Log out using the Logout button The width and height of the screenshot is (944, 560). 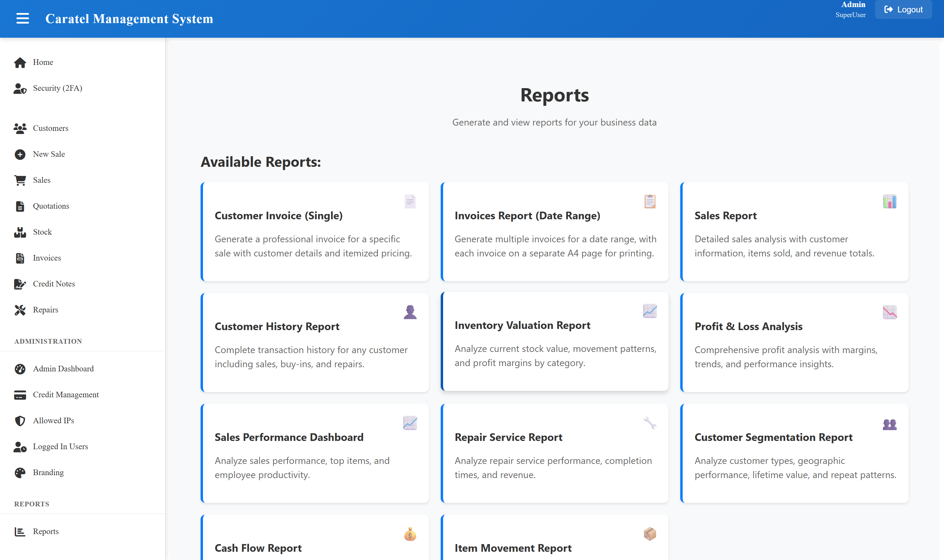903,9
